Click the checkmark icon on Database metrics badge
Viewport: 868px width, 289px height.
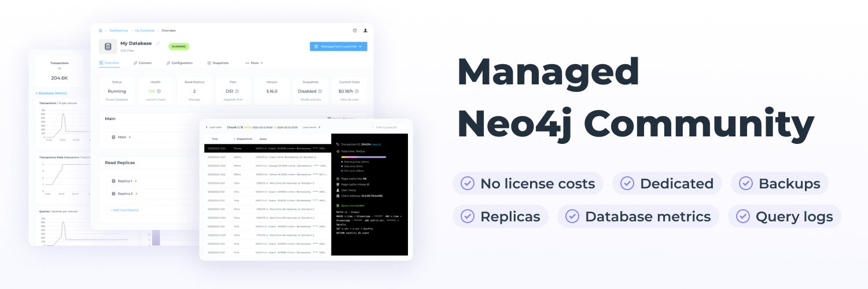pyautogui.click(x=572, y=217)
